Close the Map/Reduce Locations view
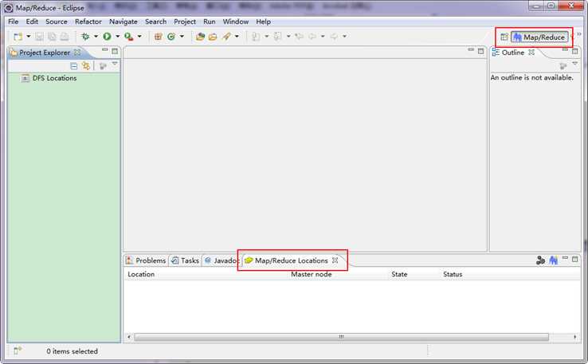 coord(335,260)
